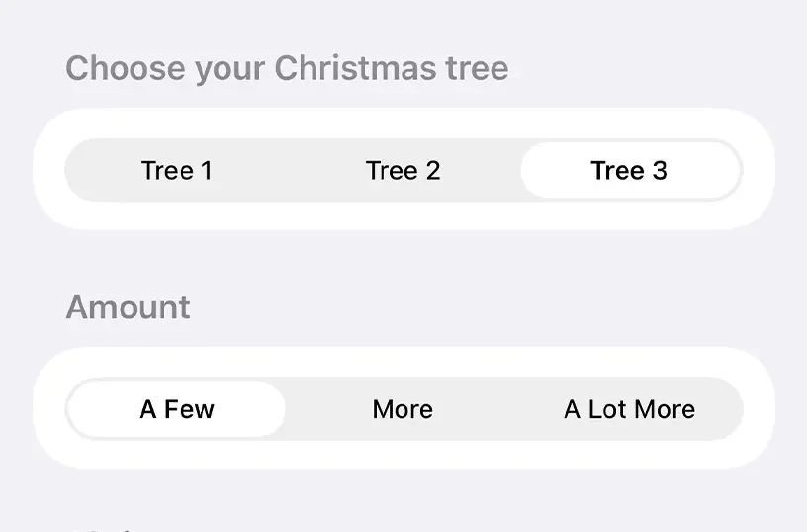Choose the A Few amount option

tap(177, 409)
